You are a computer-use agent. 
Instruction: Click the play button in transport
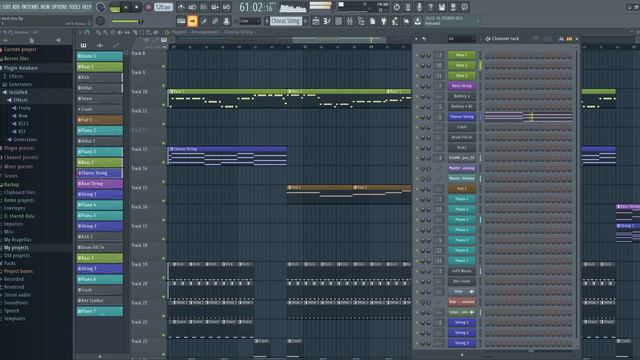pos(126,7)
